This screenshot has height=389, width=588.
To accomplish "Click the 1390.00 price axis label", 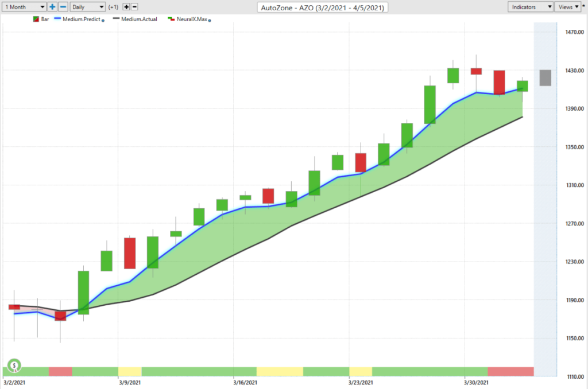I will click(574, 108).
